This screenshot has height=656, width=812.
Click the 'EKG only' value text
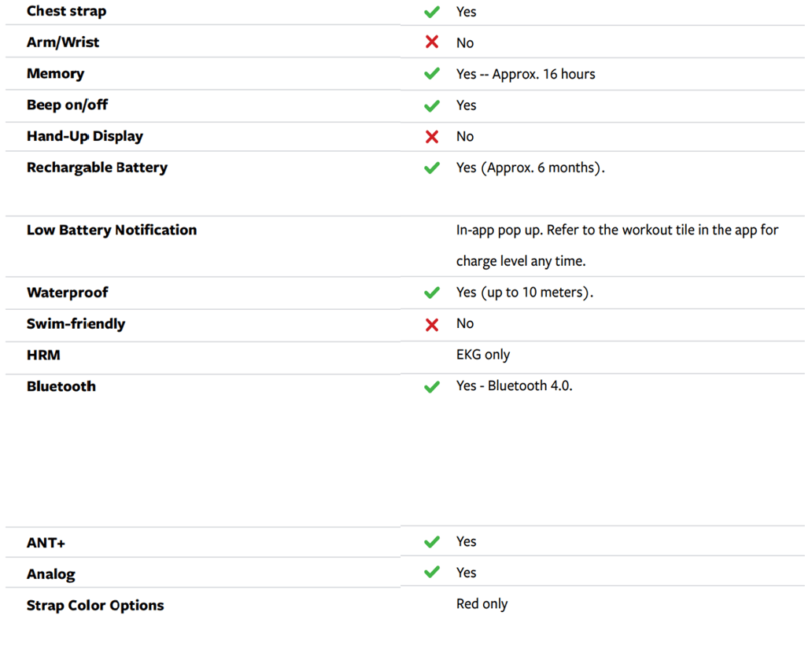(483, 355)
